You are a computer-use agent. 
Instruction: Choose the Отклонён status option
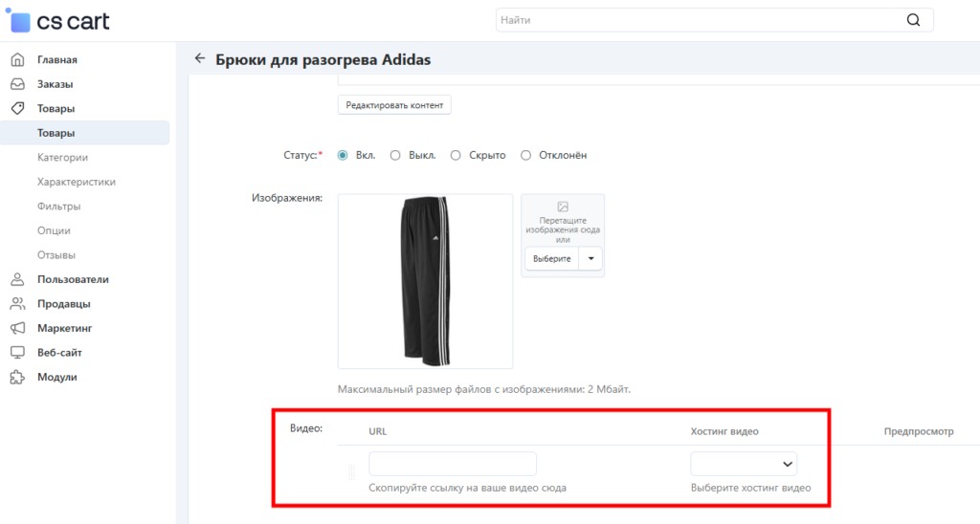[525, 155]
